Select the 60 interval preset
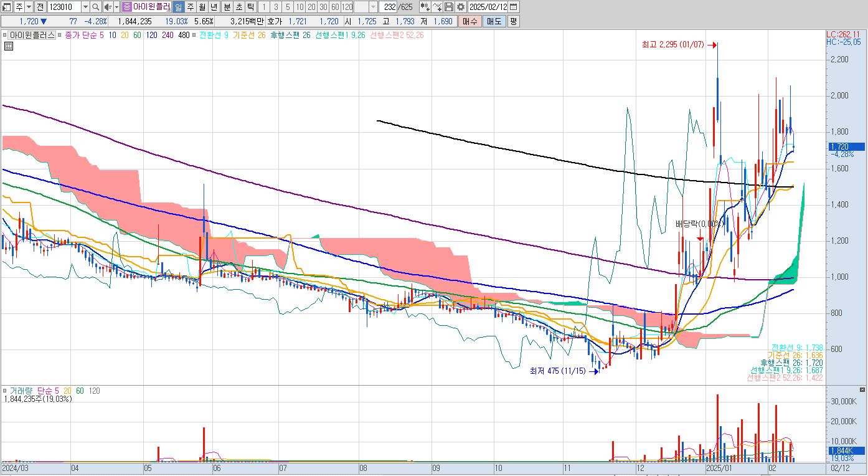Viewport: 868px width, 476px height. 335,7
